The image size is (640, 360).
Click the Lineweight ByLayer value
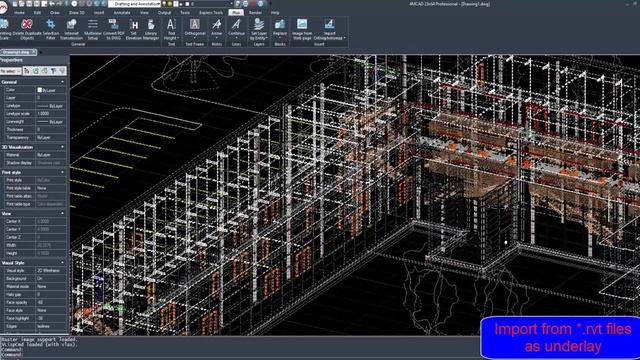tap(51, 122)
